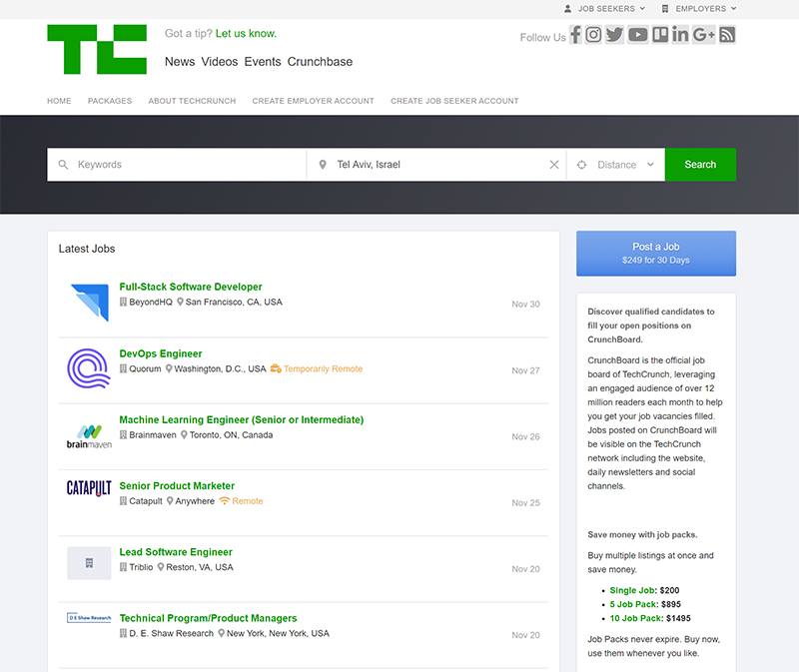Click the Triblio placeholder building logo
799x672 pixels.
[89, 563]
